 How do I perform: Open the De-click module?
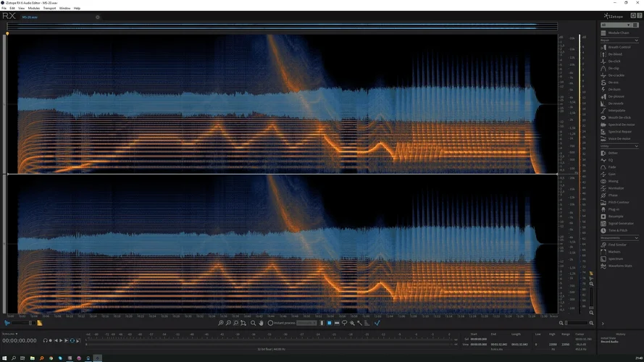[x=614, y=61]
